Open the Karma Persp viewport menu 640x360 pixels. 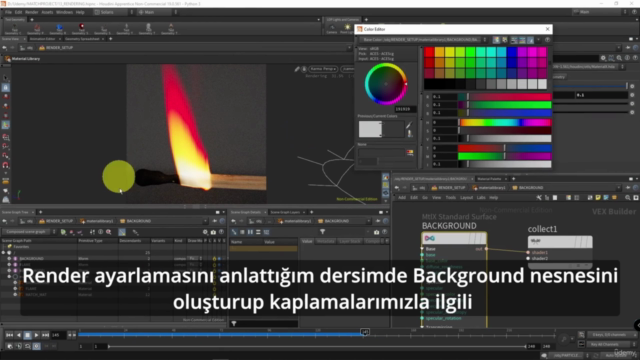tap(323, 69)
